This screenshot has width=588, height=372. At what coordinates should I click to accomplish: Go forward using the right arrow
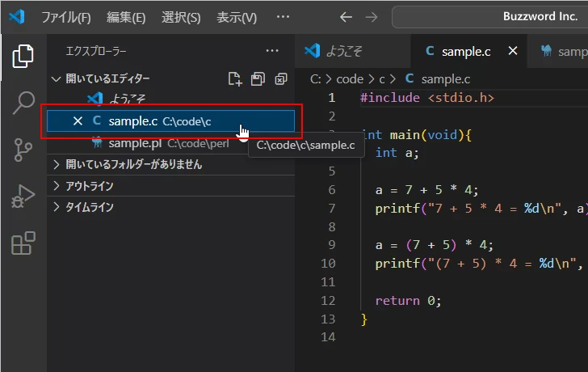[x=372, y=17]
